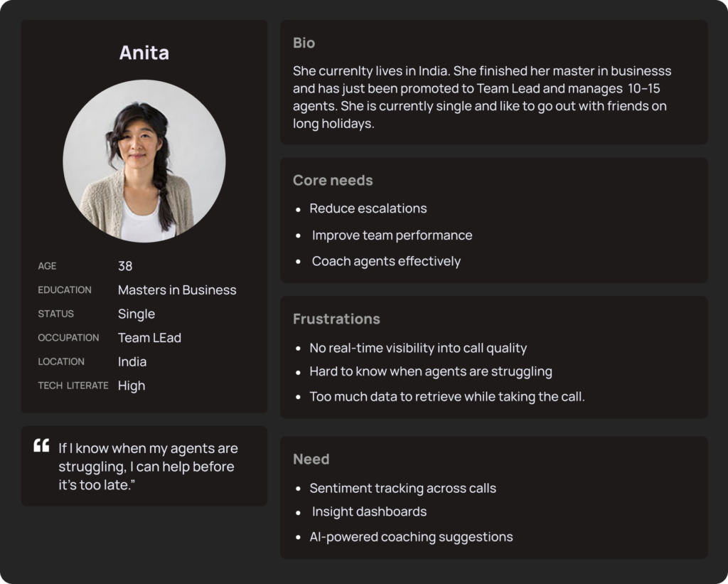Click the Reduce escalations bullet item

[368, 208]
